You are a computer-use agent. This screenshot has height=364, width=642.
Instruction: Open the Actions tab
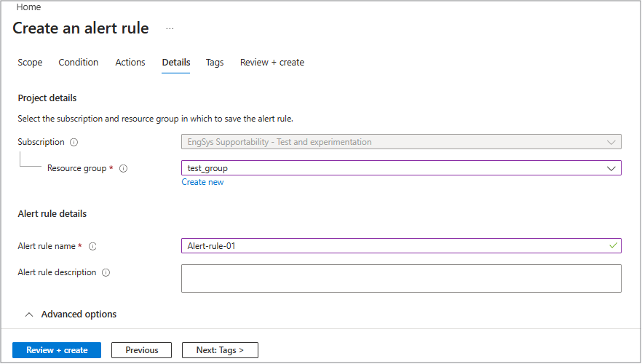pos(130,63)
